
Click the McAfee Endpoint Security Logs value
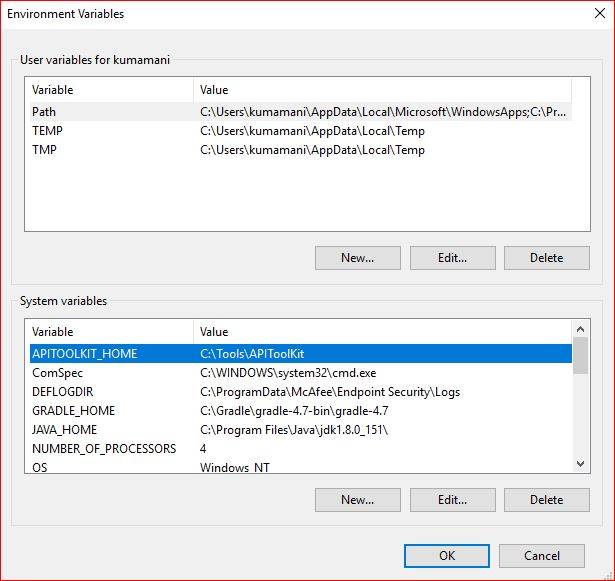tap(330, 392)
